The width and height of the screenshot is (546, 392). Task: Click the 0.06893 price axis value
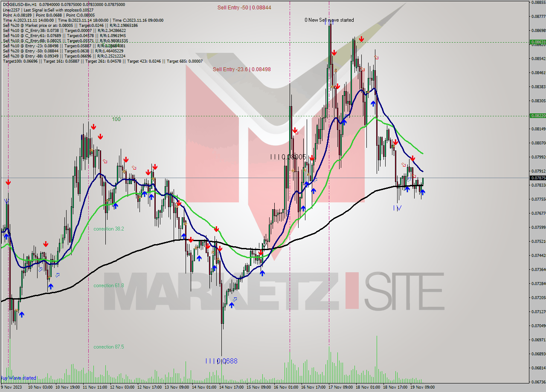click(538, 354)
